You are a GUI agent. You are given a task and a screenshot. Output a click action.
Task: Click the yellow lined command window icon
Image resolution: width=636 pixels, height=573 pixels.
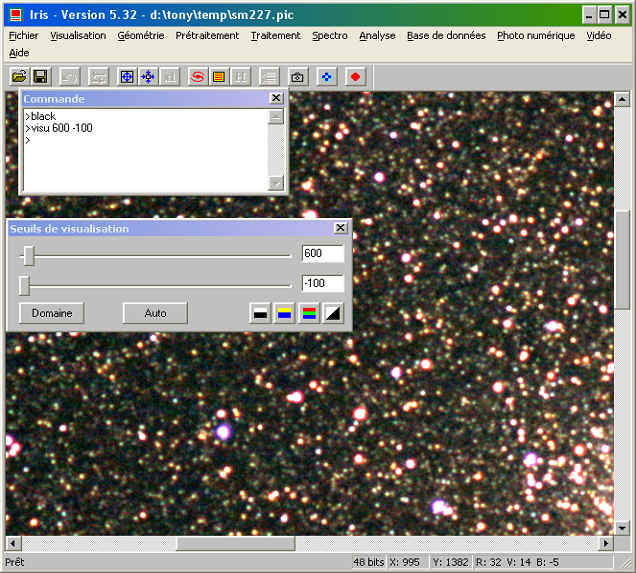(219, 76)
